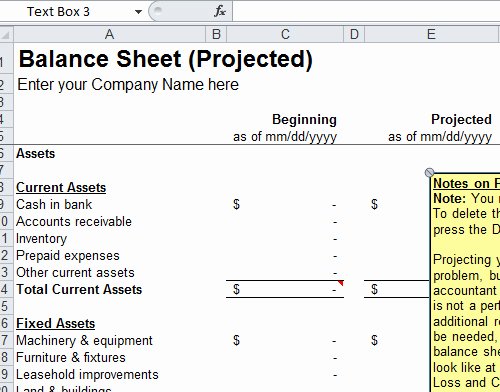The image size is (500, 392).
Task: Select the Furniture & fixtures label
Action: [x=71, y=358]
